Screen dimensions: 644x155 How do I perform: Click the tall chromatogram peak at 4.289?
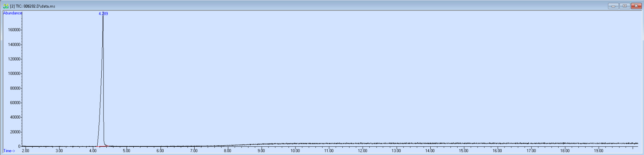point(103,79)
